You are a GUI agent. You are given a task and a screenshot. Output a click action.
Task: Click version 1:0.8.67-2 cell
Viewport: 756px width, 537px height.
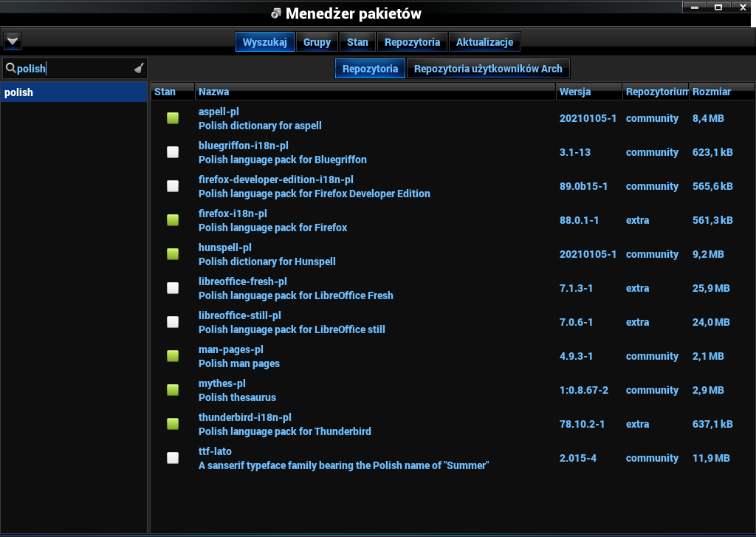(x=584, y=390)
